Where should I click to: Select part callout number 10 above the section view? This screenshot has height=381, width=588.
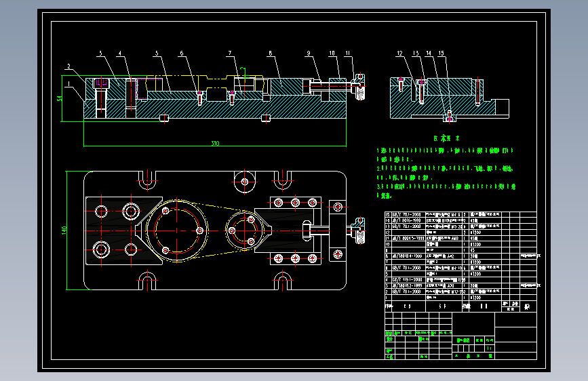(332, 54)
